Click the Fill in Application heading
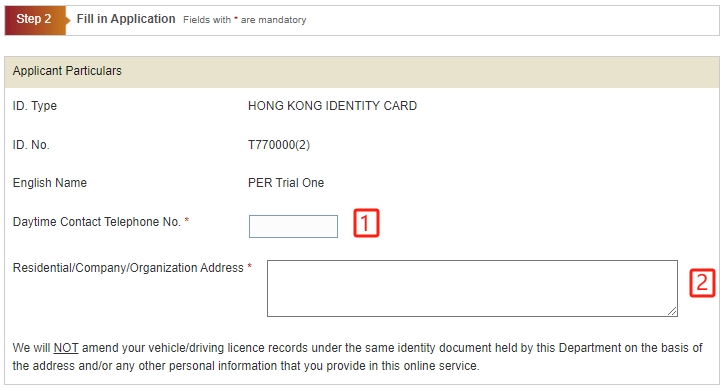 pyautogui.click(x=126, y=19)
